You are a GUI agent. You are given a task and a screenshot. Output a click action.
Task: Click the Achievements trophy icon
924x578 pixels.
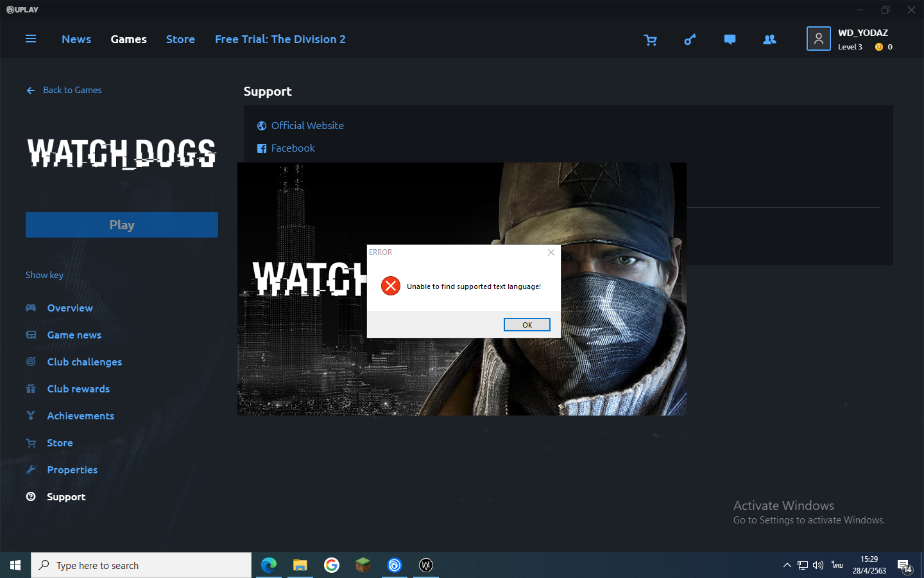[x=31, y=416]
